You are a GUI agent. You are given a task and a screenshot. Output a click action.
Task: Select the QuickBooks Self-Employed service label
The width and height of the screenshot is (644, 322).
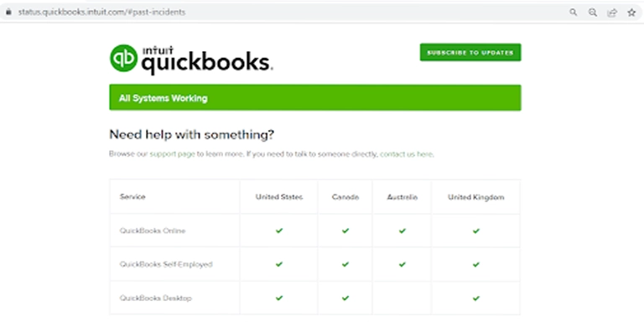coord(166,264)
